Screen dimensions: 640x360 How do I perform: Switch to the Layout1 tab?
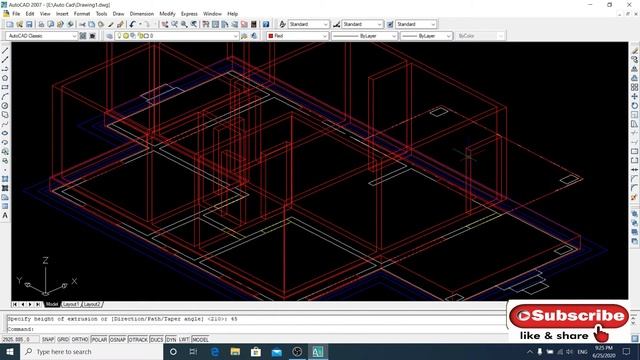pyautogui.click(x=71, y=304)
